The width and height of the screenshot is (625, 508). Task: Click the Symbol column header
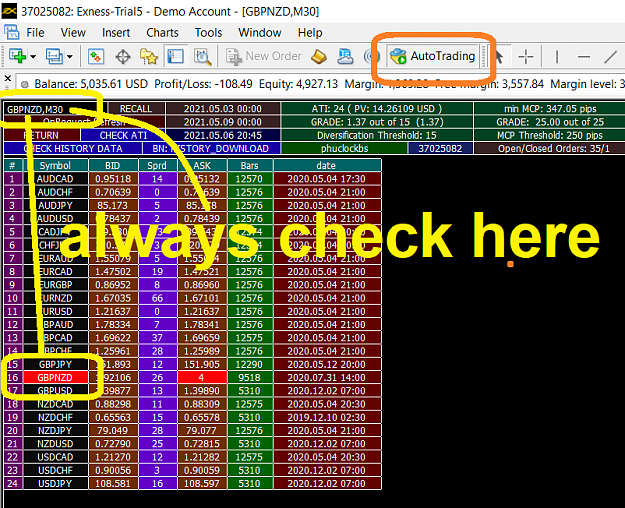(x=55, y=165)
